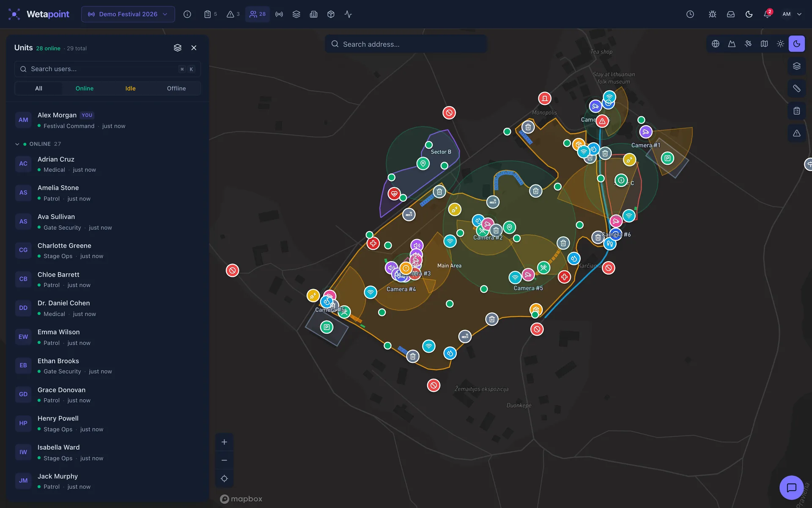Select Charlotte Greene unit row
The width and height of the screenshot is (812, 508).
[107, 251]
